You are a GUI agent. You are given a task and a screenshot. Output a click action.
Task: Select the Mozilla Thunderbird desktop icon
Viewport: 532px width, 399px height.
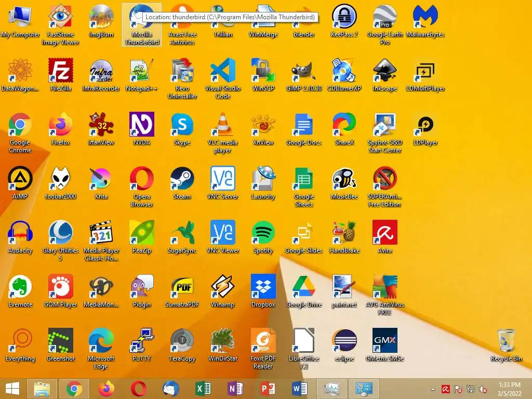tap(141, 24)
